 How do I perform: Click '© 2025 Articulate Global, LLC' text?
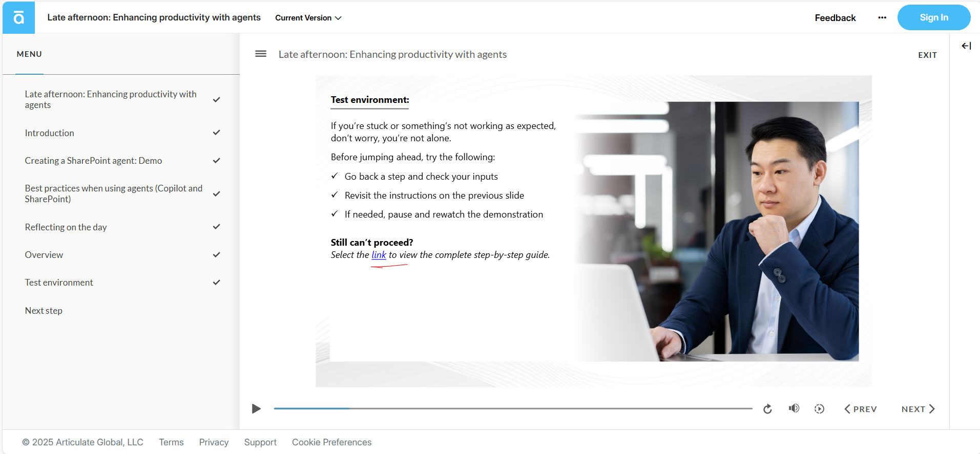click(82, 442)
